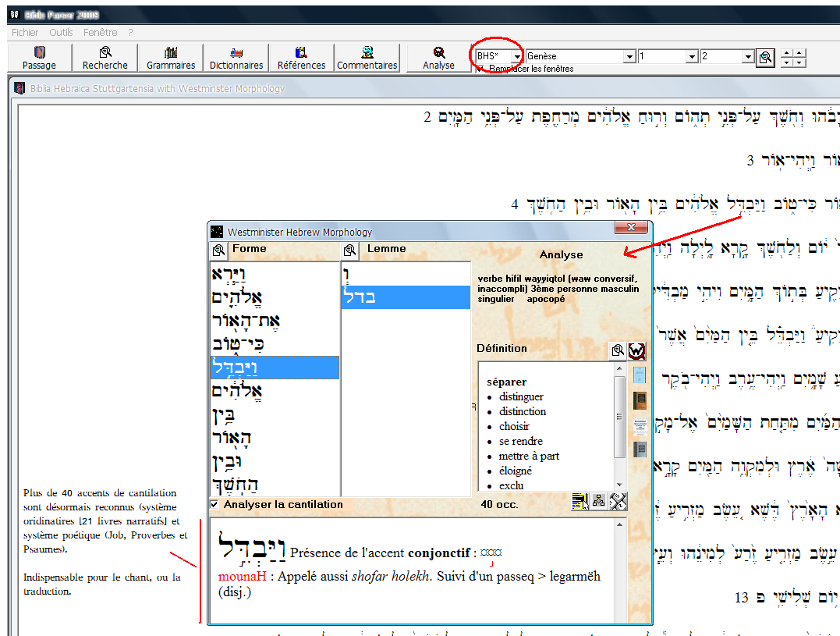This screenshot has width=840, height=636.
Task: Expand the chapter dropdown showing 1
Action: [692, 56]
